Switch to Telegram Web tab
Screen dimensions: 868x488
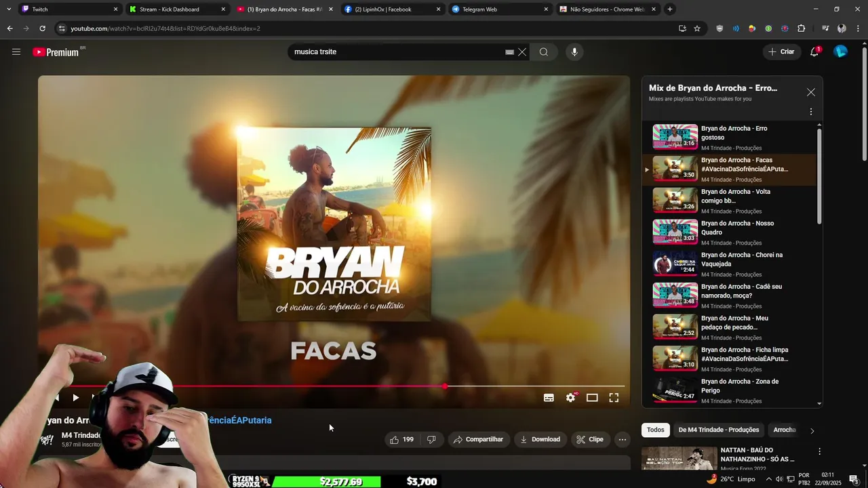click(x=501, y=9)
